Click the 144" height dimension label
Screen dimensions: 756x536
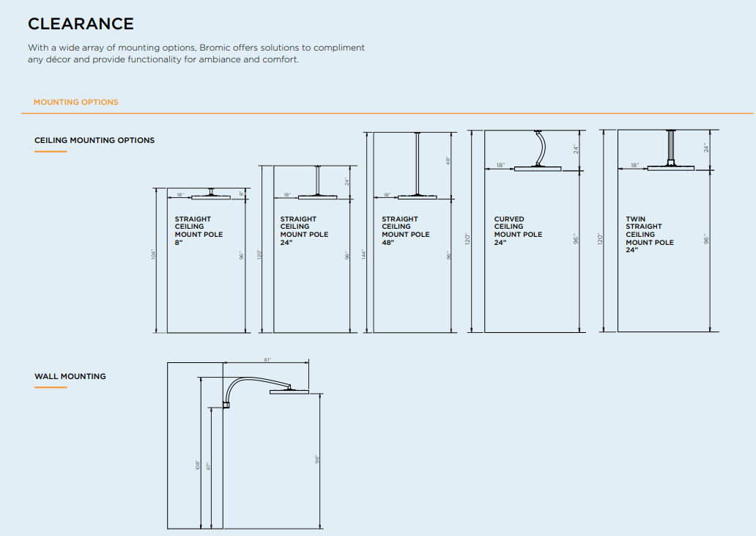click(x=363, y=254)
